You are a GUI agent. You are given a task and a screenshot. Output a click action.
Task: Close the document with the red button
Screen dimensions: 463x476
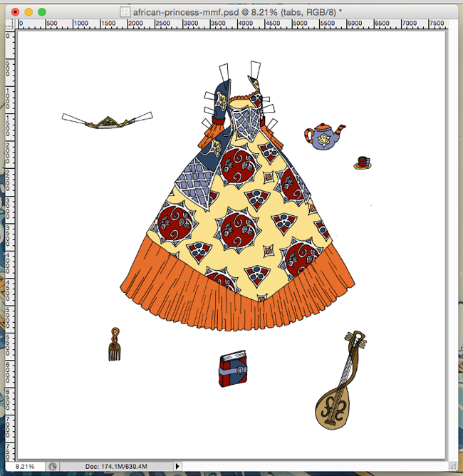(15, 12)
